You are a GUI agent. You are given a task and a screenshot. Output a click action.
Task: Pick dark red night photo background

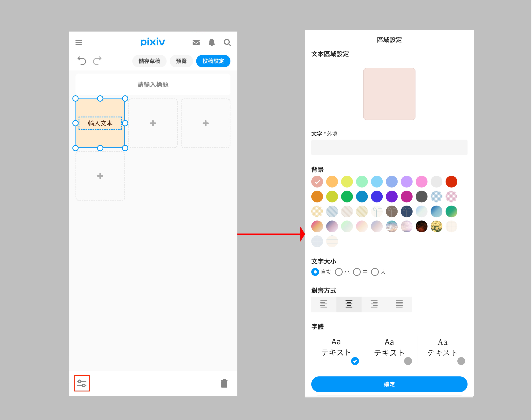tap(422, 227)
